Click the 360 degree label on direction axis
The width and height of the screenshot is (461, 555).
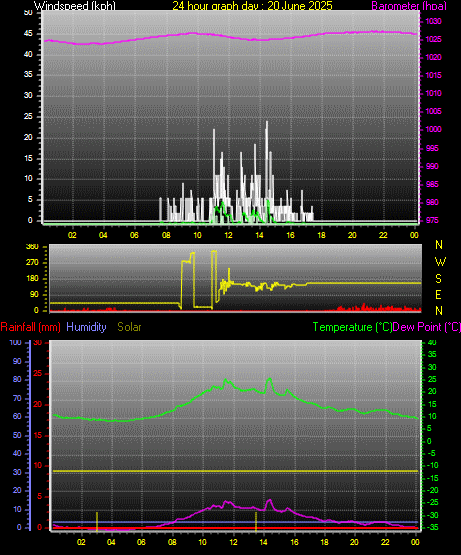tap(32, 247)
